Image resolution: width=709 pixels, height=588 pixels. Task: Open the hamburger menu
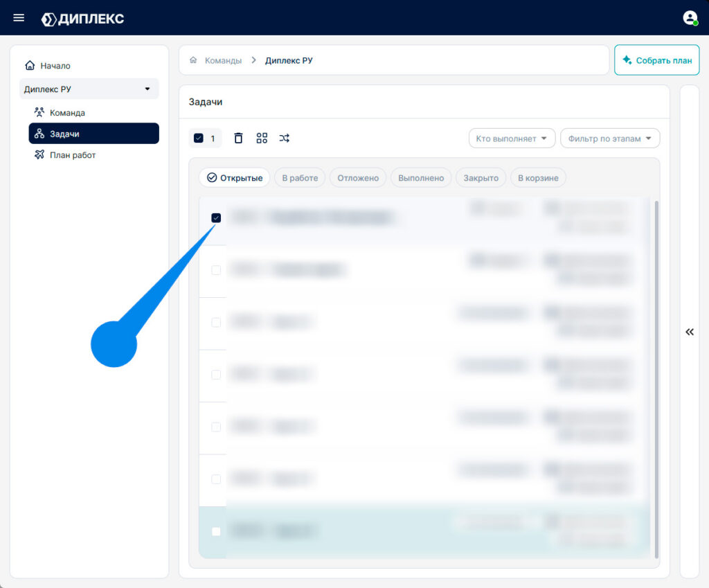coord(19,17)
